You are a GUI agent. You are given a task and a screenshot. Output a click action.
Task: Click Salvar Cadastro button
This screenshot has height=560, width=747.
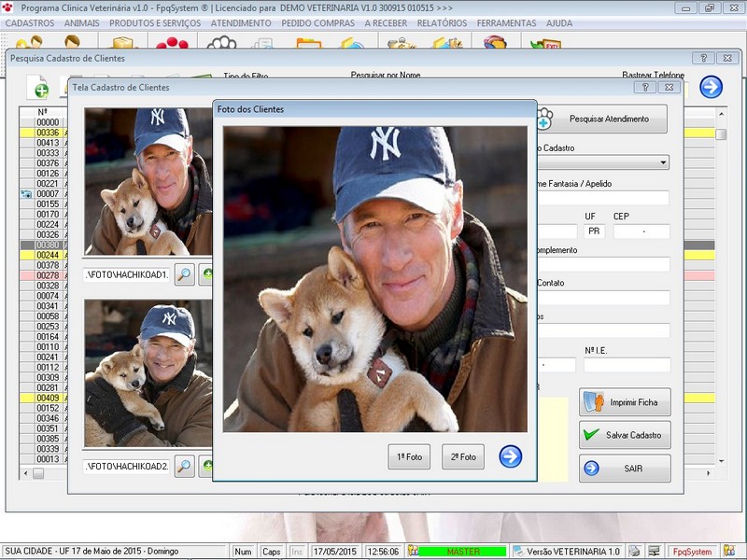pos(625,435)
